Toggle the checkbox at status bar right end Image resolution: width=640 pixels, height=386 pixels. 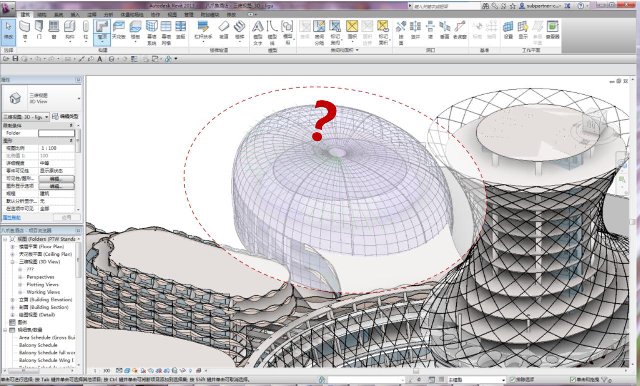pyautogui.click(x=573, y=380)
